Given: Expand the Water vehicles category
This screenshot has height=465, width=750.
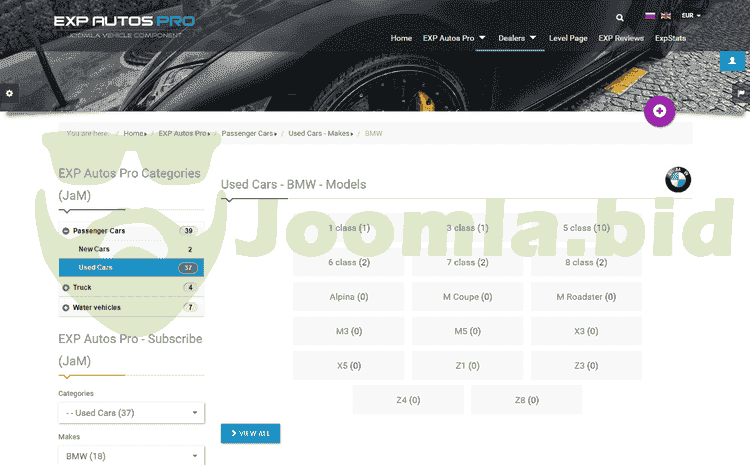Looking at the screenshot, I should tap(66, 308).
